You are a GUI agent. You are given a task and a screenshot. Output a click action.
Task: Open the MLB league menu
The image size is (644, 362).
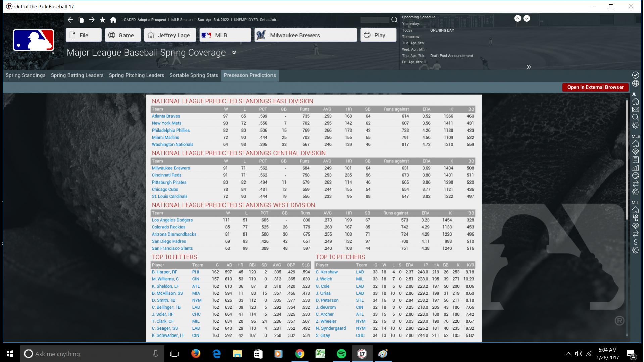pyautogui.click(x=225, y=35)
